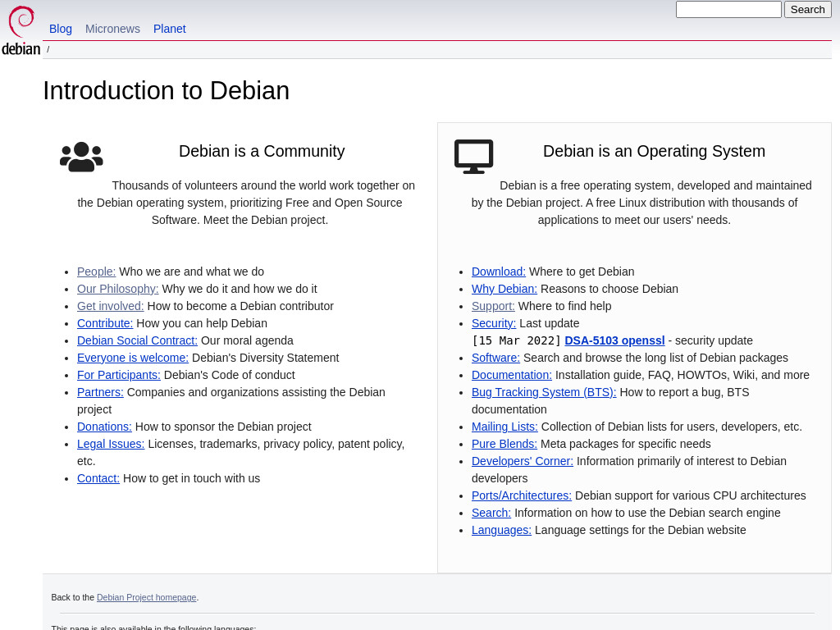
Task: Click the Debian swirl logo
Action: [21, 30]
